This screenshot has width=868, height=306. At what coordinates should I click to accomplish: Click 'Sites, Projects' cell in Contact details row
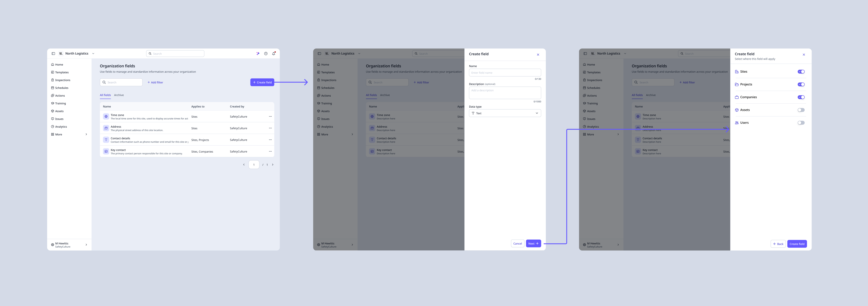pyautogui.click(x=200, y=140)
